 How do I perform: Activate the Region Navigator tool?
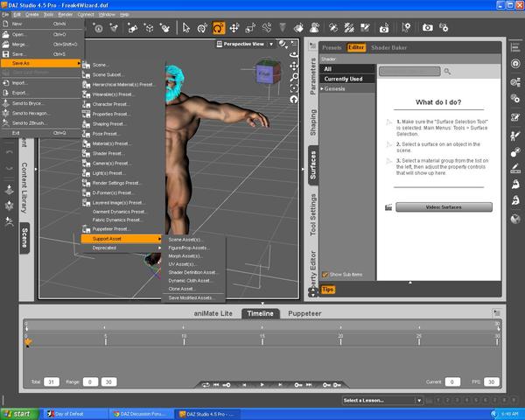click(315, 28)
